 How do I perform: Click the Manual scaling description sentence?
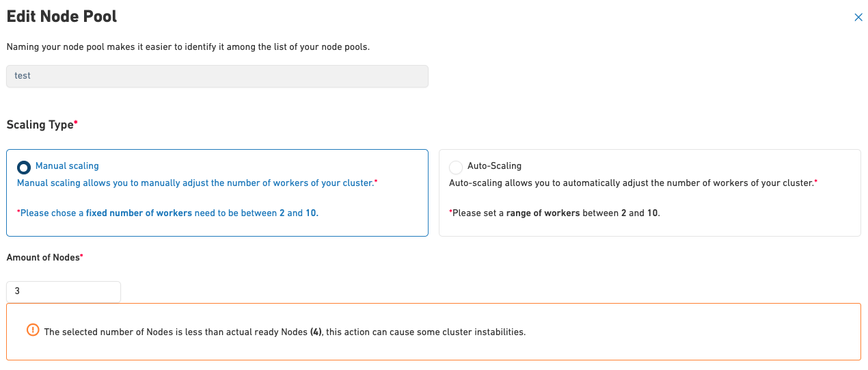click(x=197, y=183)
